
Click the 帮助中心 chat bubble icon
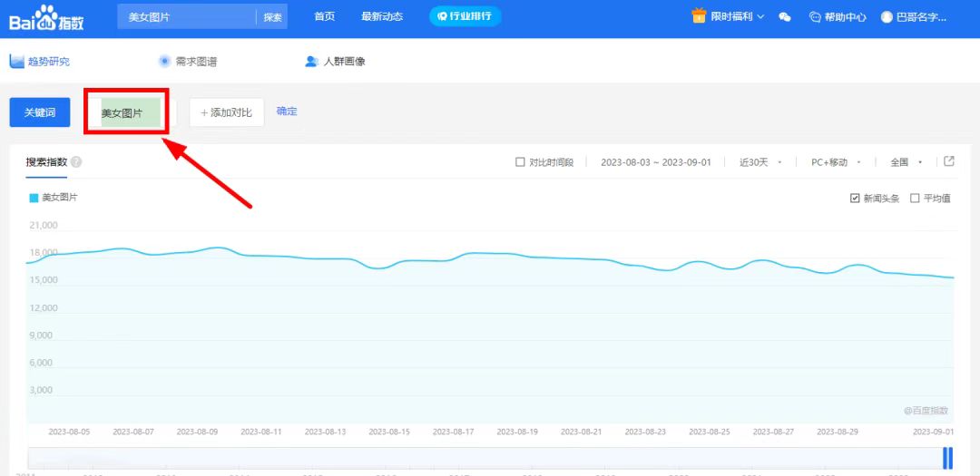click(815, 17)
